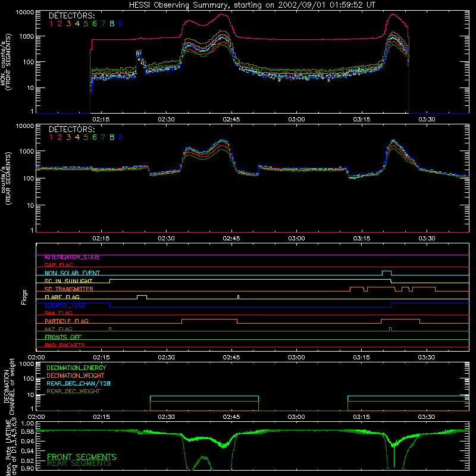Select detector 4 legend number in front segments panel
476x476 pixels.
[77, 24]
